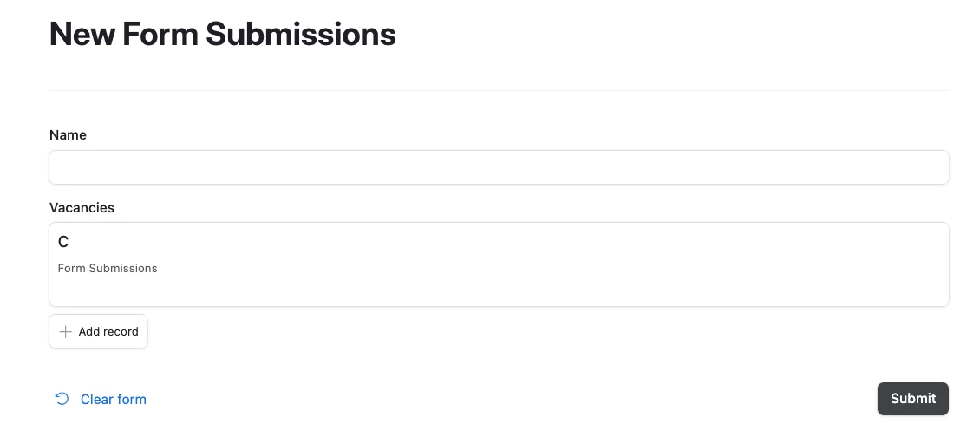The width and height of the screenshot is (980, 430).
Task: Focus the empty Name text field
Action: point(499,166)
